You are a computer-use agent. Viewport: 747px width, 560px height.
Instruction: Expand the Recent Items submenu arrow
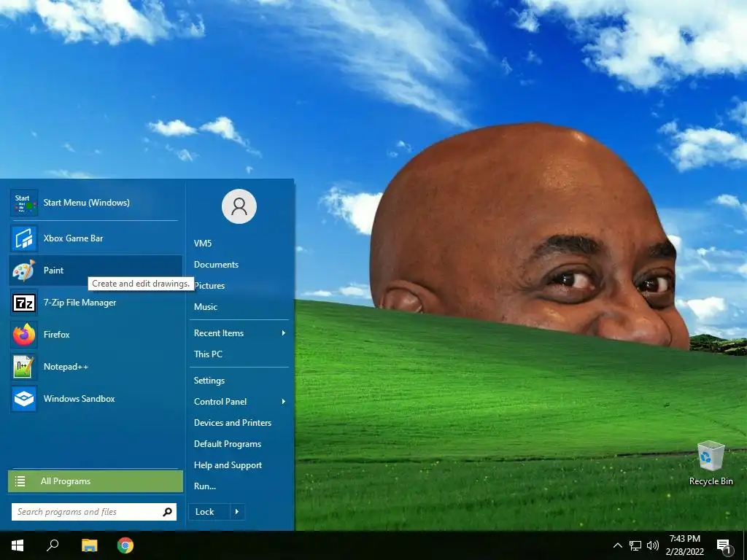point(284,332)
